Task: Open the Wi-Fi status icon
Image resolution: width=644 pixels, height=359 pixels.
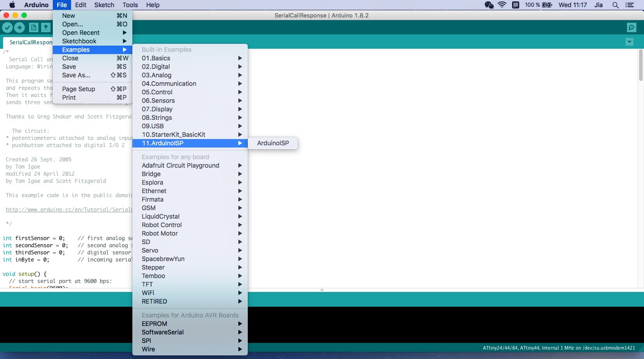Action: pyautogui.click(x=502, y=5)
